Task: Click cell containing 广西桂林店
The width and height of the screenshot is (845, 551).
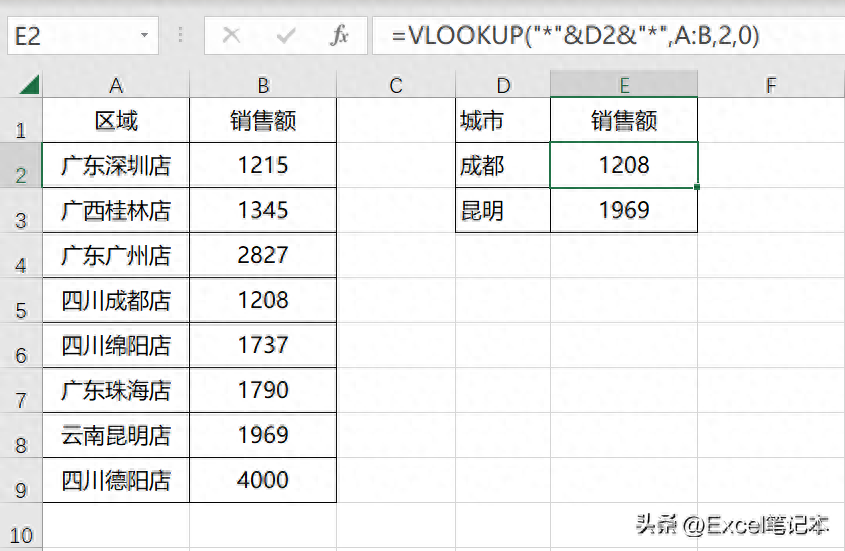Action: pyautogui.click(x=116, y=210)
